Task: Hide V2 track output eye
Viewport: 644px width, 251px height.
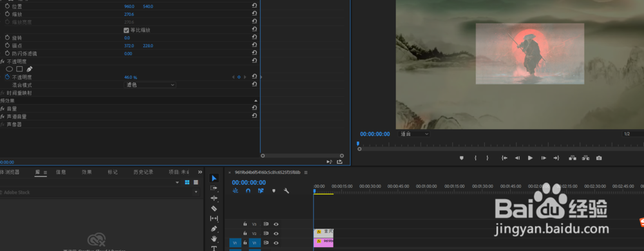Action: click(276, 234)
